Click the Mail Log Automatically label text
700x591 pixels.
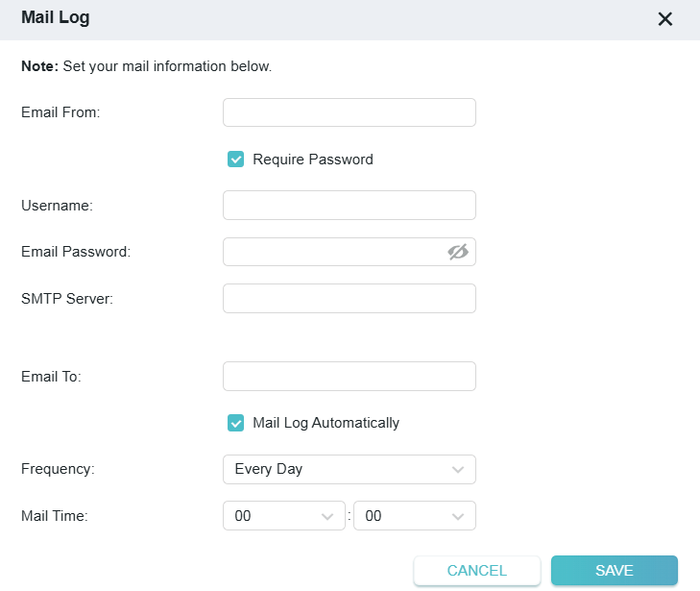click(x=326, y=423)
